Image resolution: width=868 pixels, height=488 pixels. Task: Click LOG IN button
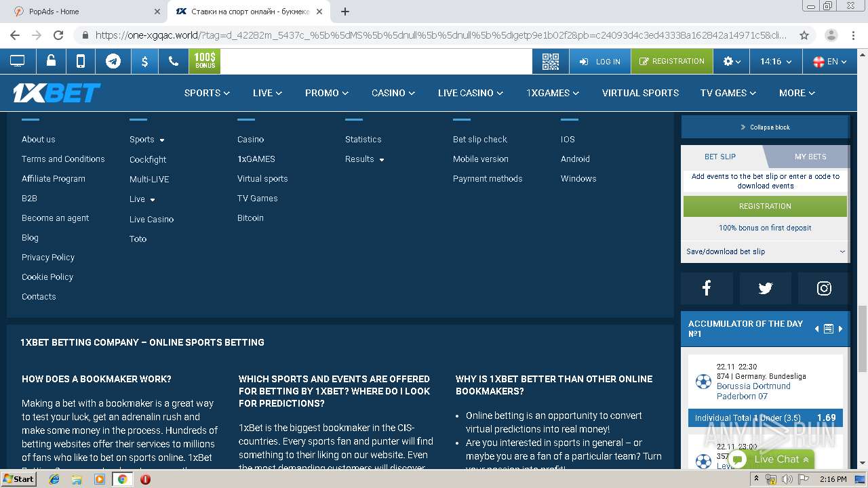[600, 61]
